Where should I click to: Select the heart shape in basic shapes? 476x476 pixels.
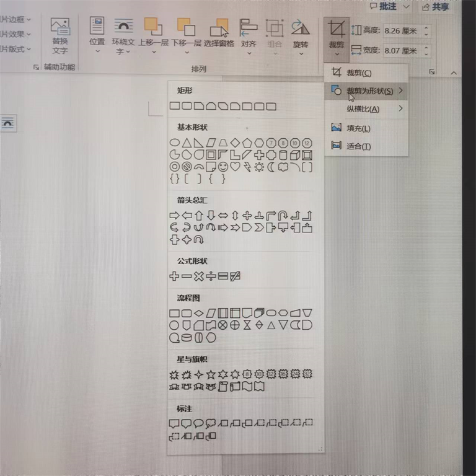point(235,167)
